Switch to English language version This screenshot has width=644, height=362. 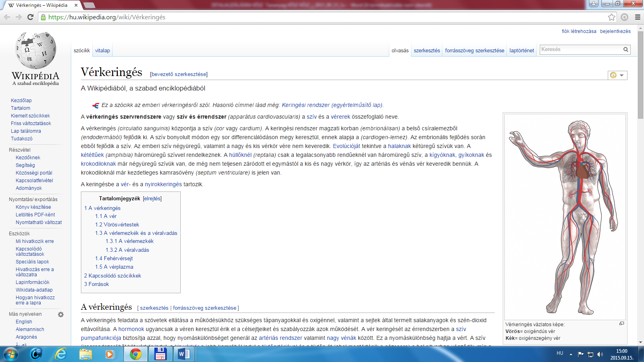pos(24,322)
